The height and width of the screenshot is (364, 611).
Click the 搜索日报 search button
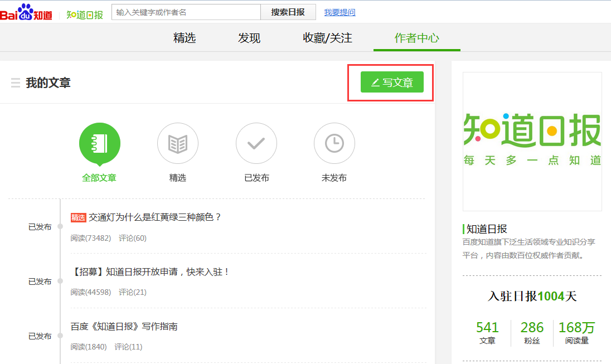[x=288, y=12]
